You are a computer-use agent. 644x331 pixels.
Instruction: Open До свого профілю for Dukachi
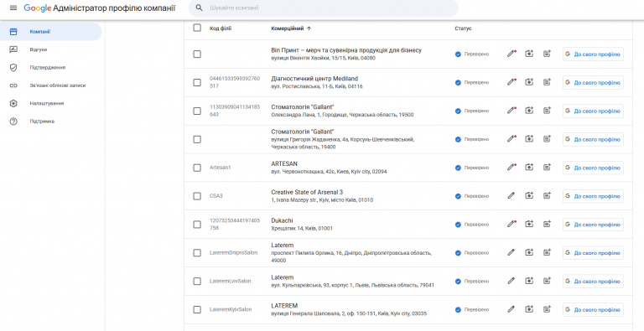pyautogui.click(x=593, y=225)
